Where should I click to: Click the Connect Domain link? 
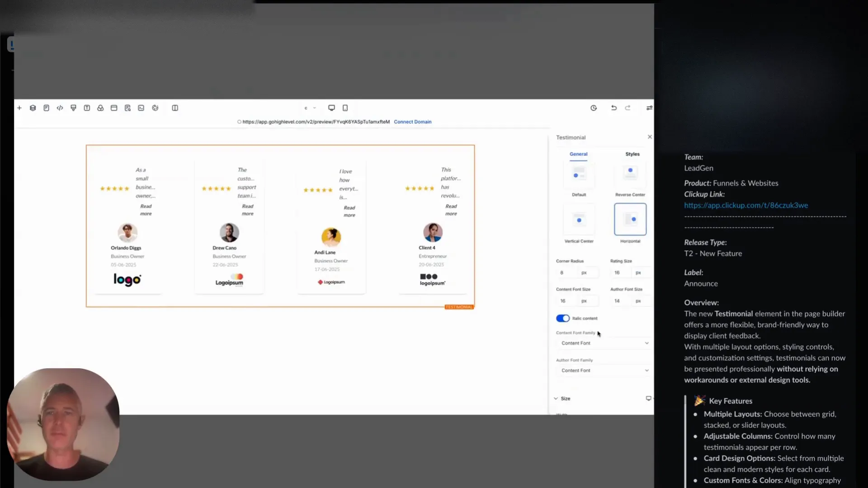point(412,122)
